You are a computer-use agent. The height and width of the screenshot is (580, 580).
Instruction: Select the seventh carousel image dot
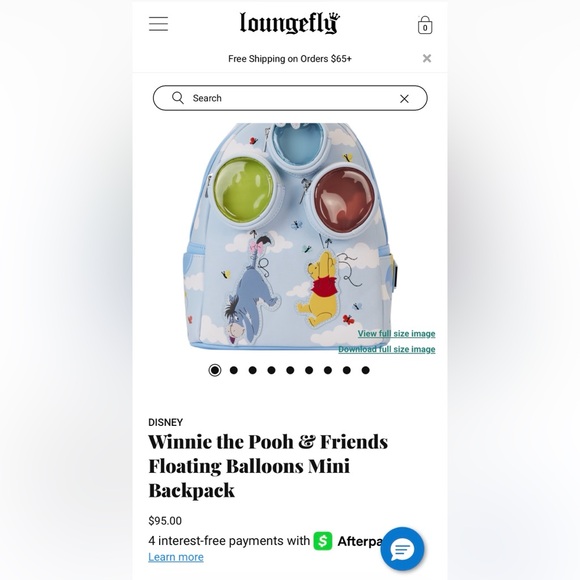328,370
